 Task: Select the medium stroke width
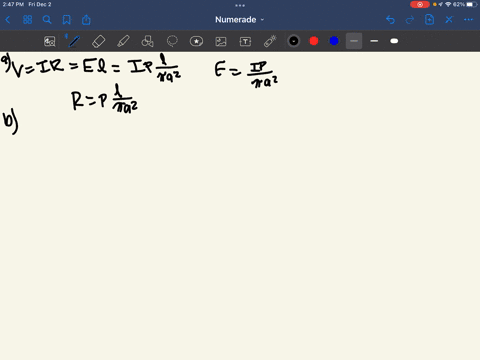coord(374,41)
